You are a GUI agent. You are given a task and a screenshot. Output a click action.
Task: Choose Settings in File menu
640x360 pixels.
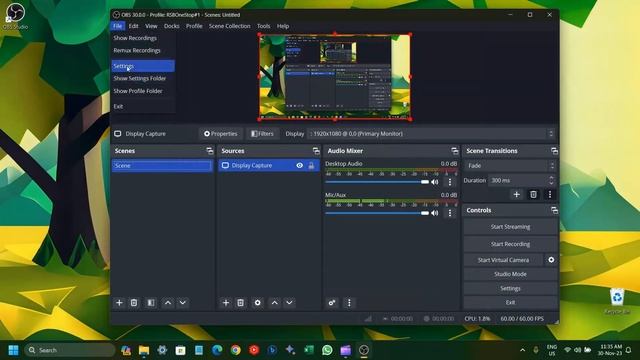[143, 66]
